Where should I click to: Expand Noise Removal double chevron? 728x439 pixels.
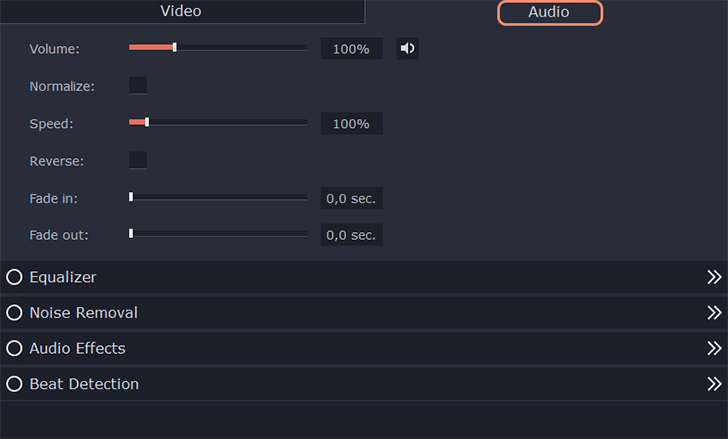714,313
